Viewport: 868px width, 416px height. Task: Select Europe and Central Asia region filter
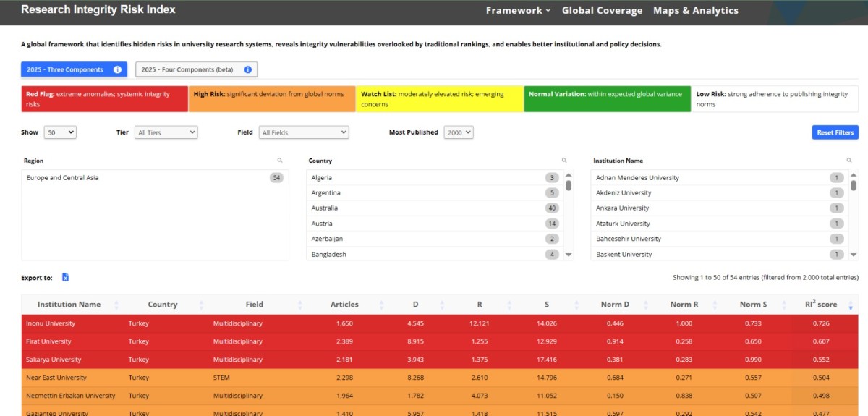click(x=155, y=178)
